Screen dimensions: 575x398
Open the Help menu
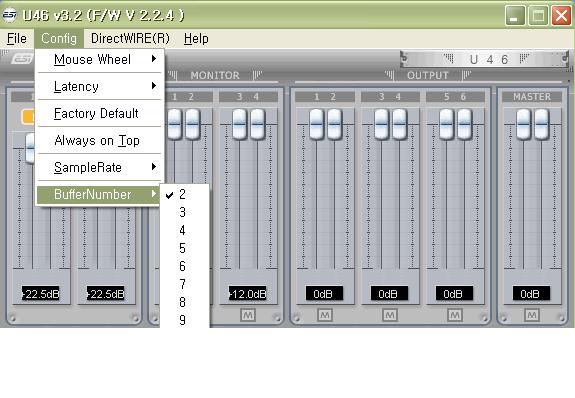click(196, 38)
